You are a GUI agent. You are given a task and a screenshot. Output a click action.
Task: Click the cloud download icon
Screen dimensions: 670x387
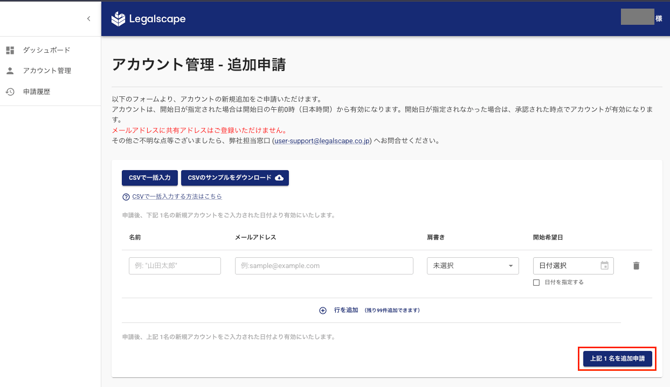point(279,178)
